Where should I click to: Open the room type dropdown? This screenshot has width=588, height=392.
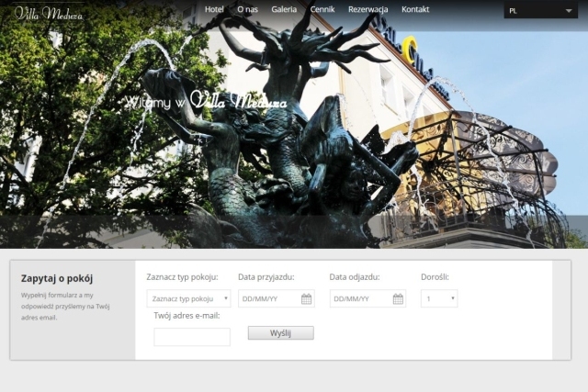(188, 298)
